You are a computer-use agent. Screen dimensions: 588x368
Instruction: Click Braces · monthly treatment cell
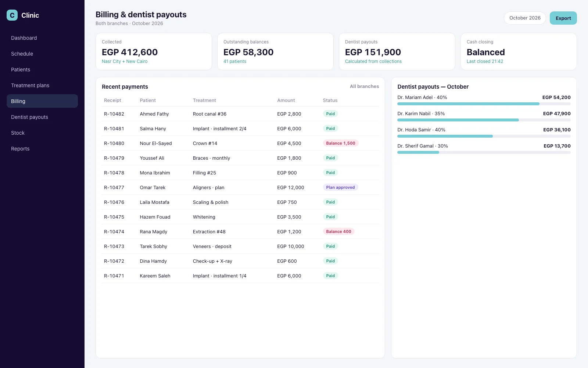[x=211, y=158]
